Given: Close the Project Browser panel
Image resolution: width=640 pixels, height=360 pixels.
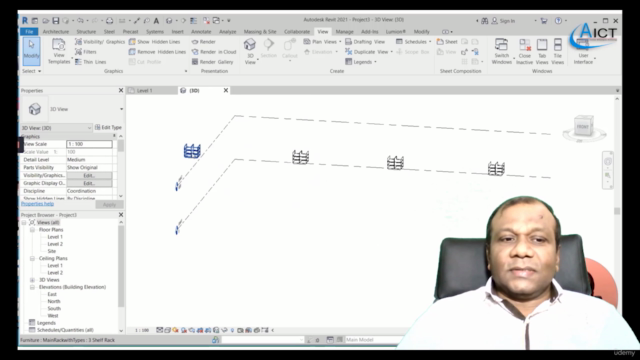Looking at the screenshot, I should pyautogui.click(x=121, y=215).
